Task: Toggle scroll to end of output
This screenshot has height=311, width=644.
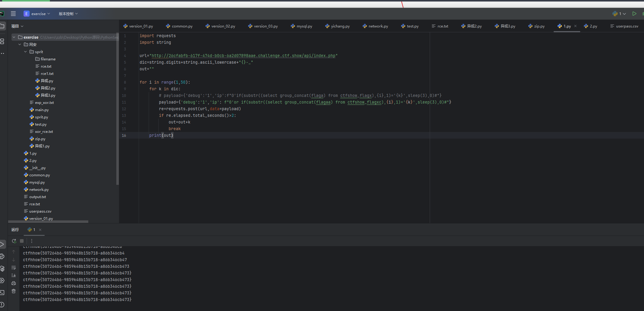Action: click(x=14, y=275)
